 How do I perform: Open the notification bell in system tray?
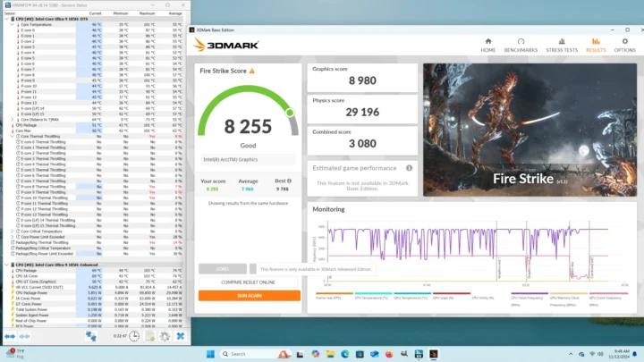pos(634,354)
